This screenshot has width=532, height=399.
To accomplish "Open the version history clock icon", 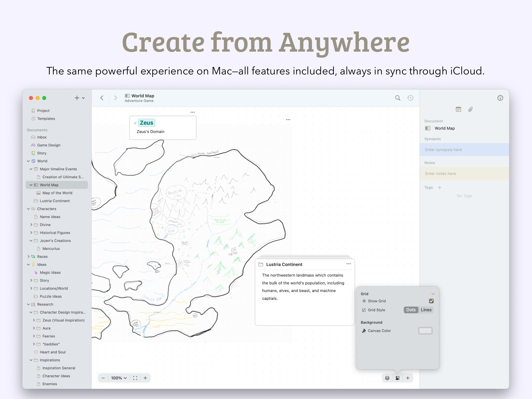I will click(x=410, y=98).
